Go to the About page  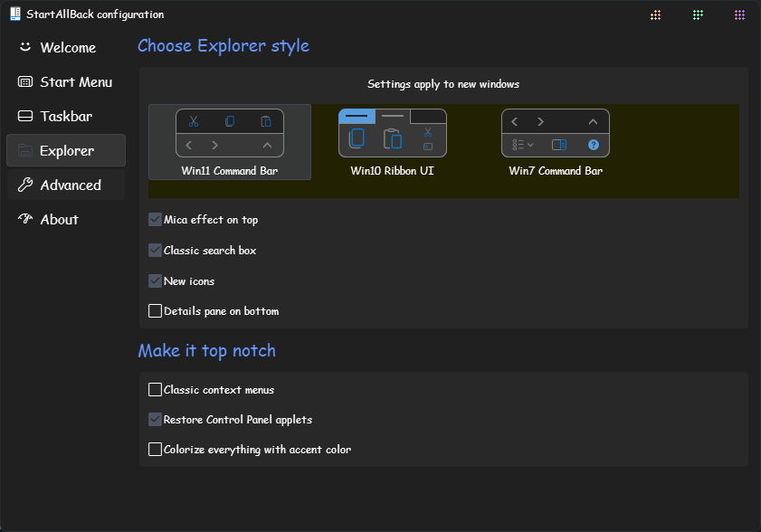click(59, 219)
